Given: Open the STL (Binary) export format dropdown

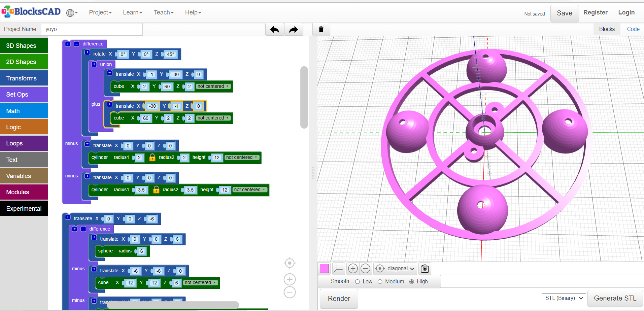Looking at the screenshot, I should (x=564, y=298).
